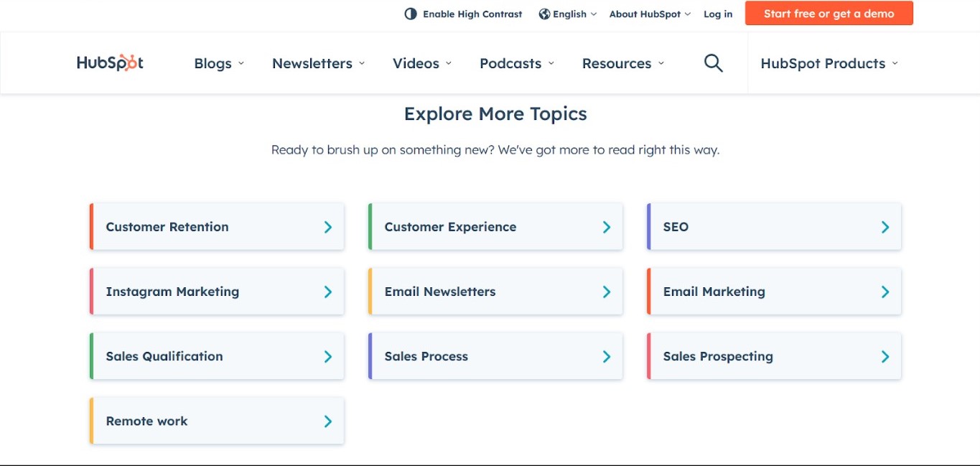Screen dimensions: 980x466
Task: Click Start free or get a demo
Action: click(829, 14)
